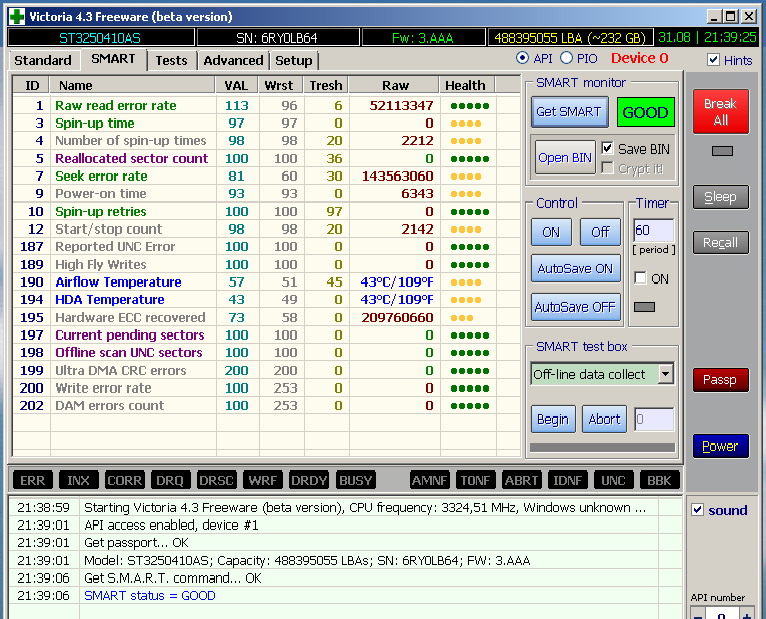The width and height of the screenshot is (766, 619).
Task: Click the CORR status indicator
Action: (x=125, y=480)
